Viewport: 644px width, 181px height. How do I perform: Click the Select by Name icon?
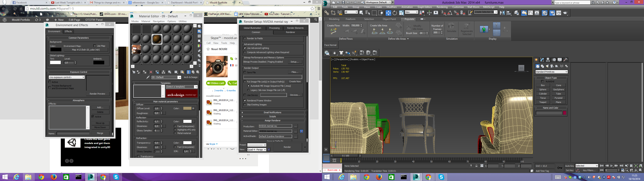point(367,12)
